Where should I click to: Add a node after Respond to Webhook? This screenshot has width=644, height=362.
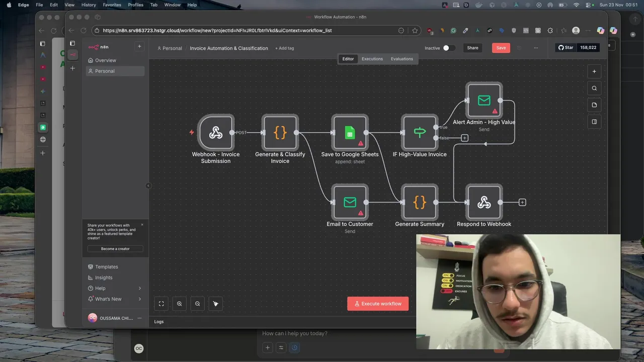tap(522, 202)
